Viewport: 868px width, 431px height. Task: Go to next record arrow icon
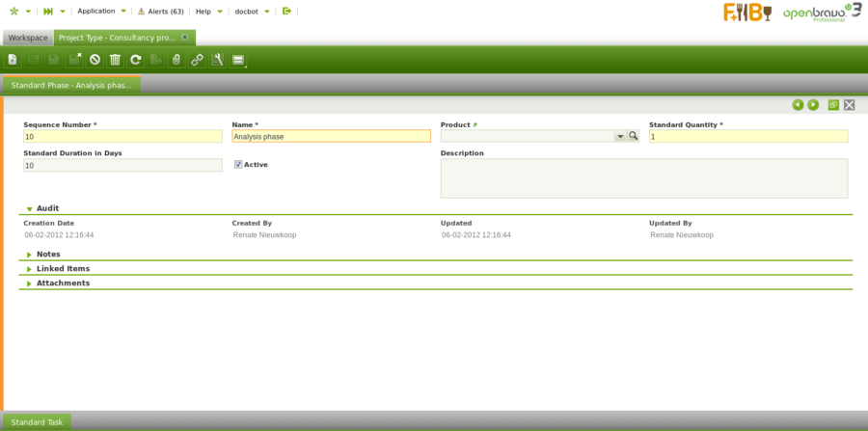pyautogui.click(x=813, y=104)
